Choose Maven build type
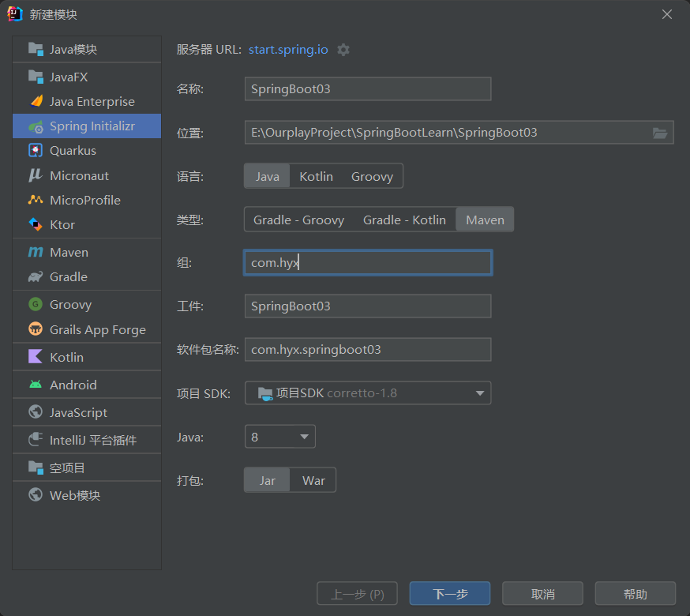Image resolution: width=690 pixels, height=616 pixels. (485, 220)
